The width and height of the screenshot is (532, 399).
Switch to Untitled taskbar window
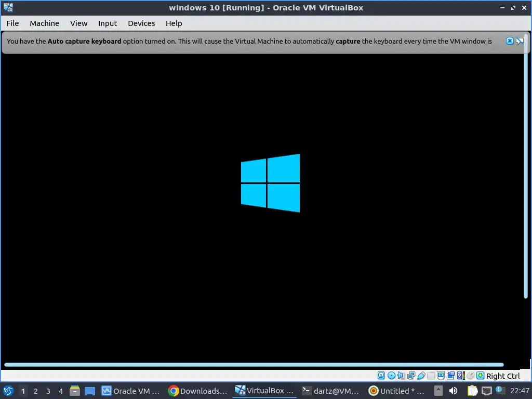pos(396,391)
